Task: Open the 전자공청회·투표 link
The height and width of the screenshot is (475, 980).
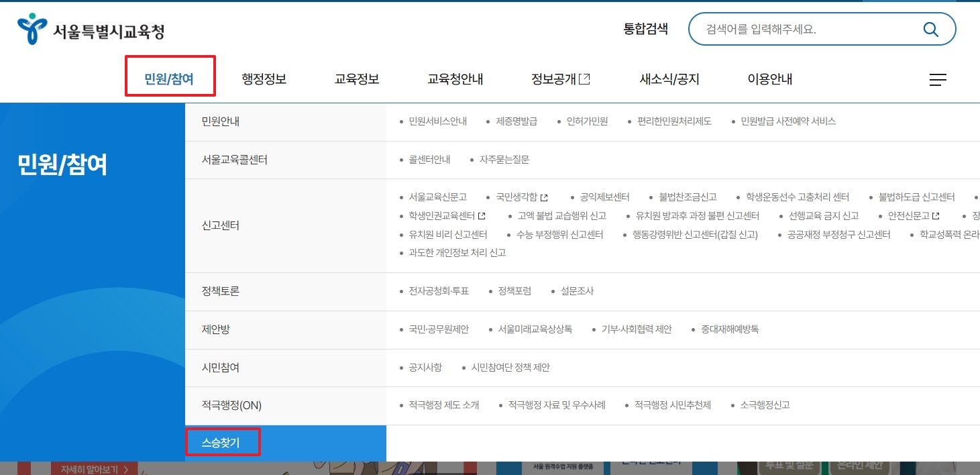Action: point(439,291)
